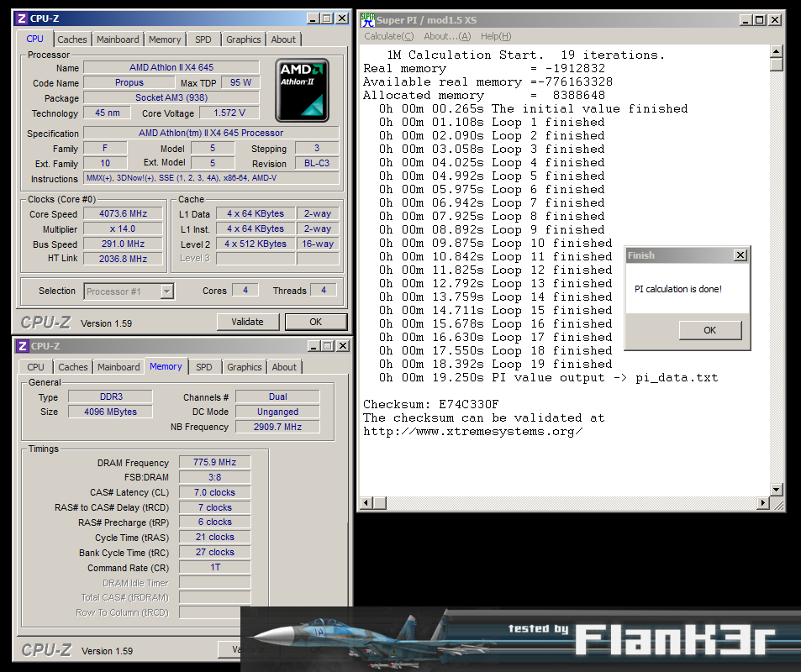Click the CPU-Z icon in the Memory window title

pos(23,346)
